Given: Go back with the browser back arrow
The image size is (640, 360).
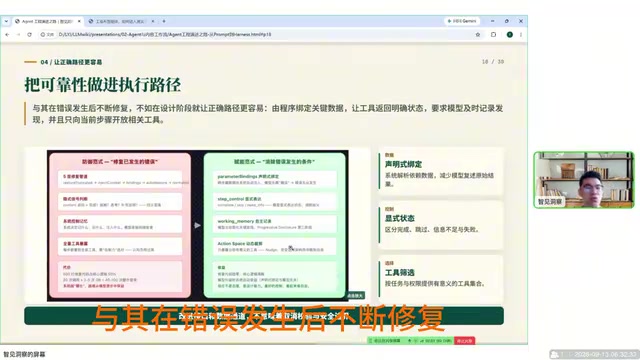Looking at the screenshot, I should click(7, 35).
